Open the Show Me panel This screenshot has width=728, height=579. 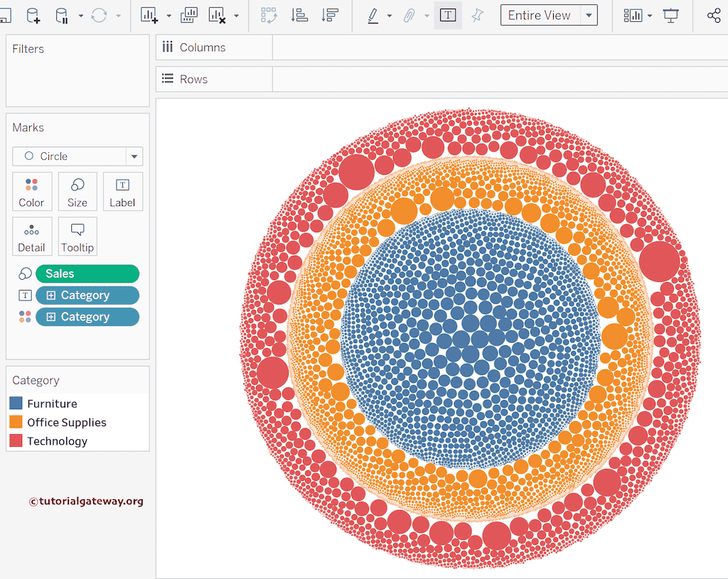click(x=633, y=15)
